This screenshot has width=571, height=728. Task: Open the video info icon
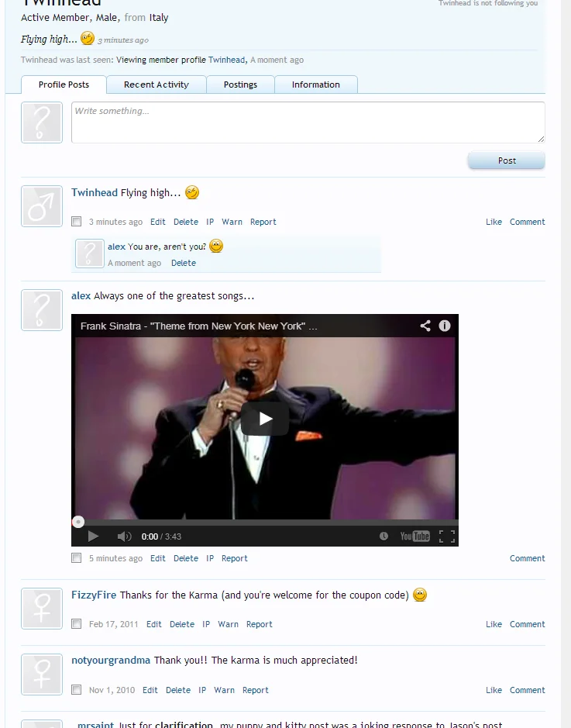(445, 326)
